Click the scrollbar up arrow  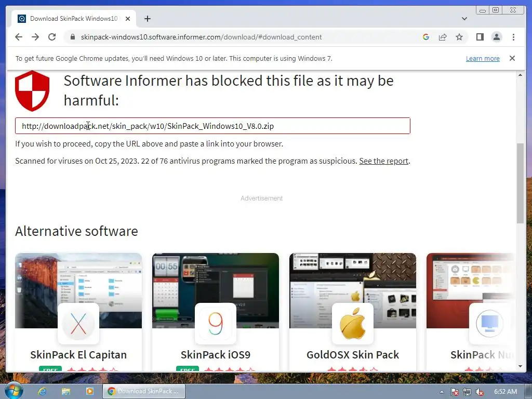click(520, 75)
